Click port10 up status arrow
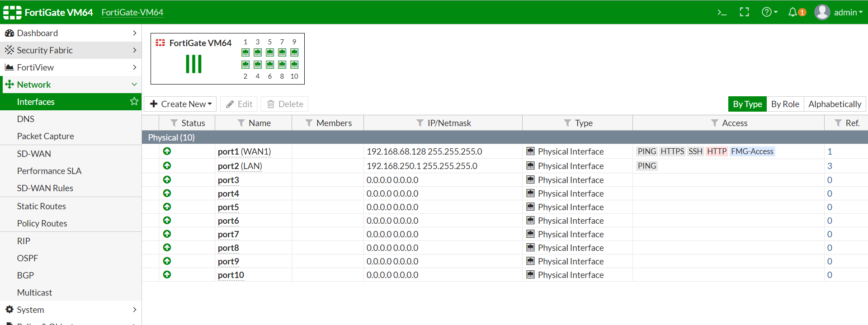Image resolution: width=868 pixels, height=325 pixels. pyautogui.click(x=167, y=274)
